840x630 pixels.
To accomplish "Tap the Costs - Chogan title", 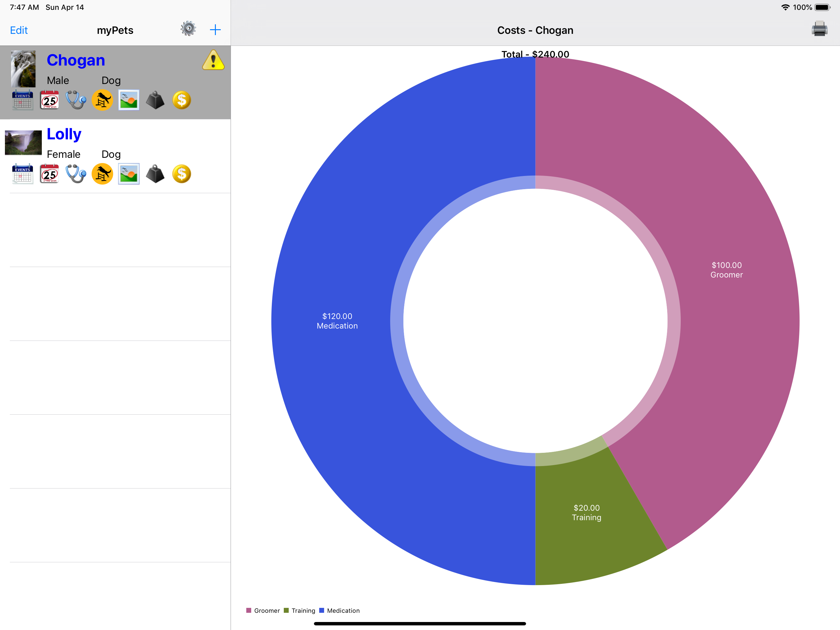I will point(535,30).
